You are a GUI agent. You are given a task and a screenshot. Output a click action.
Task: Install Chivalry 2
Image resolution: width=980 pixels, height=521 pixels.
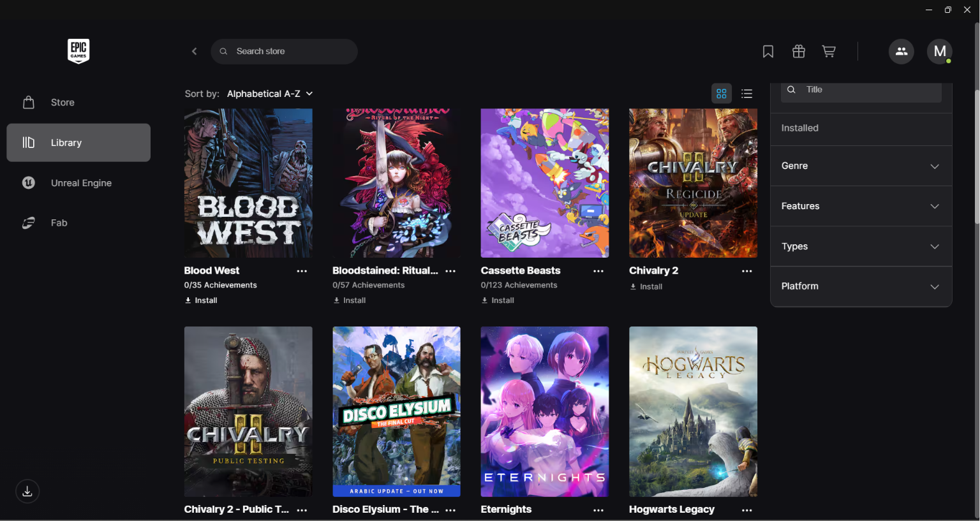(646, 287)
